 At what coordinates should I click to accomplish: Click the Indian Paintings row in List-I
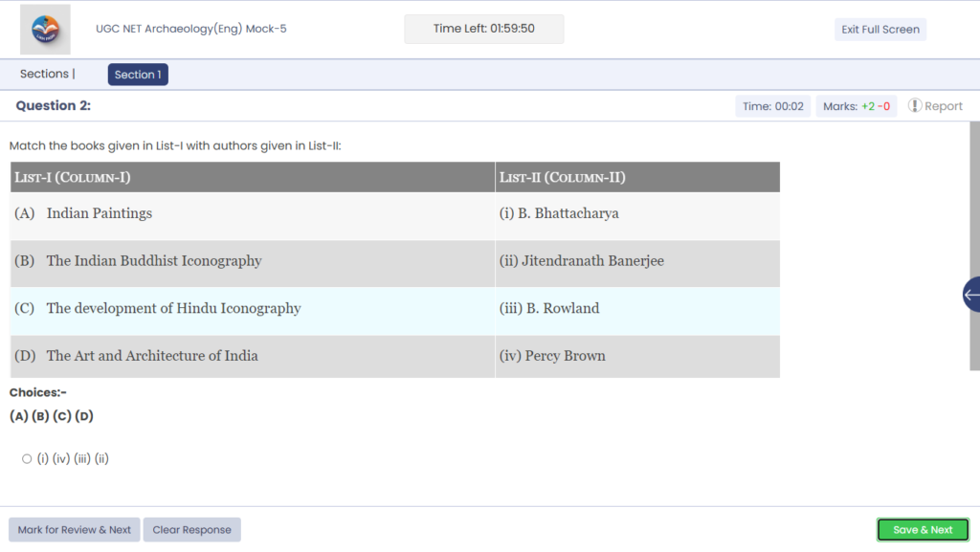click(x=253, y=214)
